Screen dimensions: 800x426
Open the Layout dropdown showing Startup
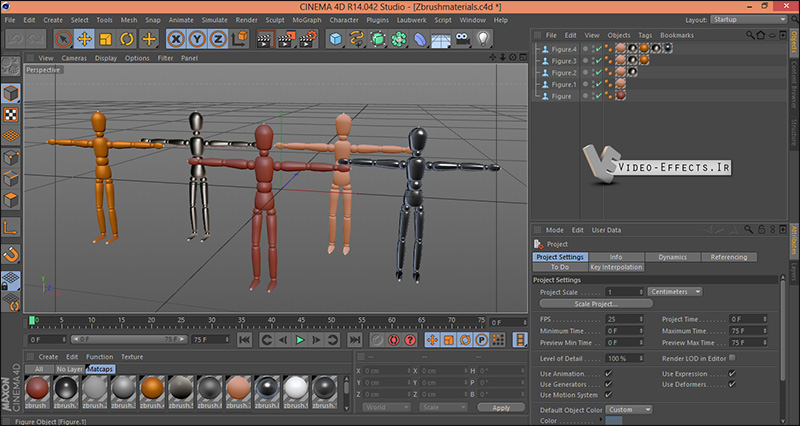coord(749,20)
